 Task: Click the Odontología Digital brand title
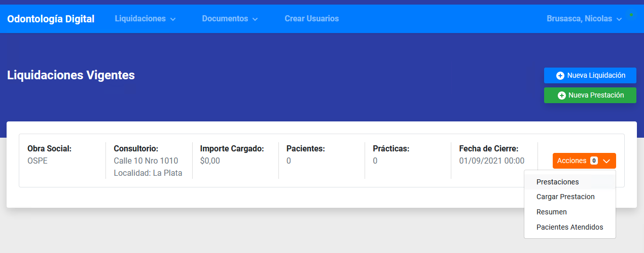click(x=51, y=19)
